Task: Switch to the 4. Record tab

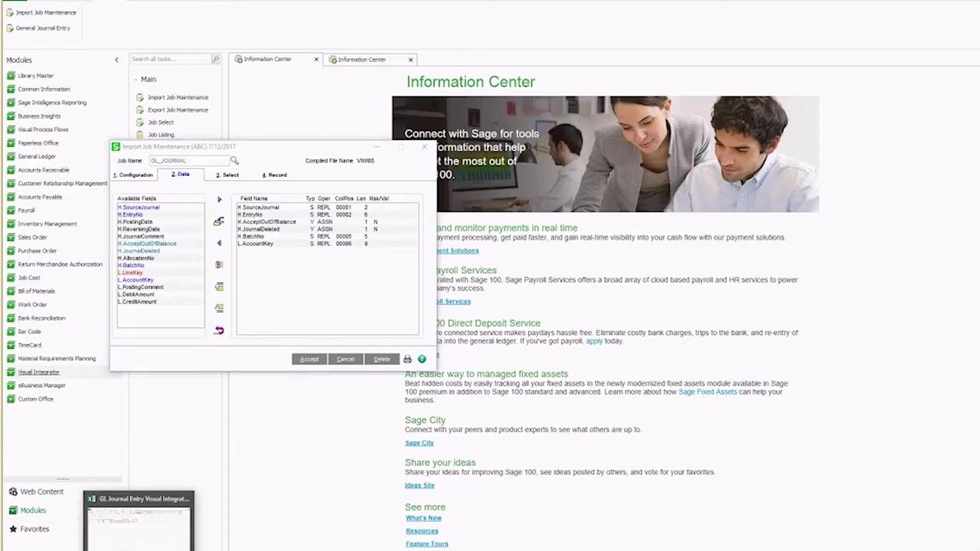Action: pos(274,175)
